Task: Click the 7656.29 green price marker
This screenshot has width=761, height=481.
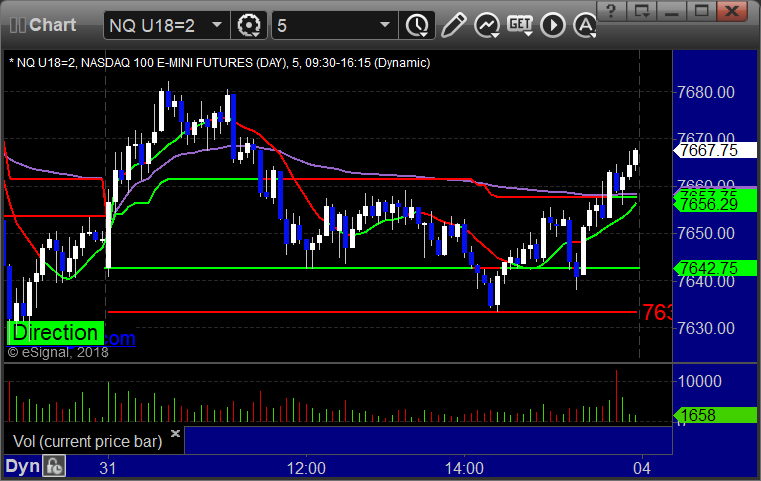Action: coord(715,204)
